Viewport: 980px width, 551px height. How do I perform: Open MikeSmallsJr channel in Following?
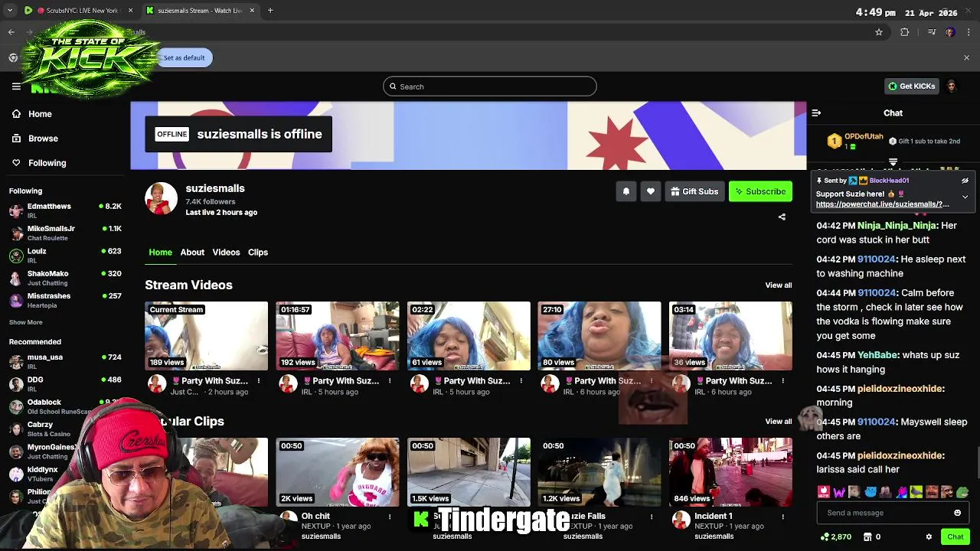tap(65, 233)
